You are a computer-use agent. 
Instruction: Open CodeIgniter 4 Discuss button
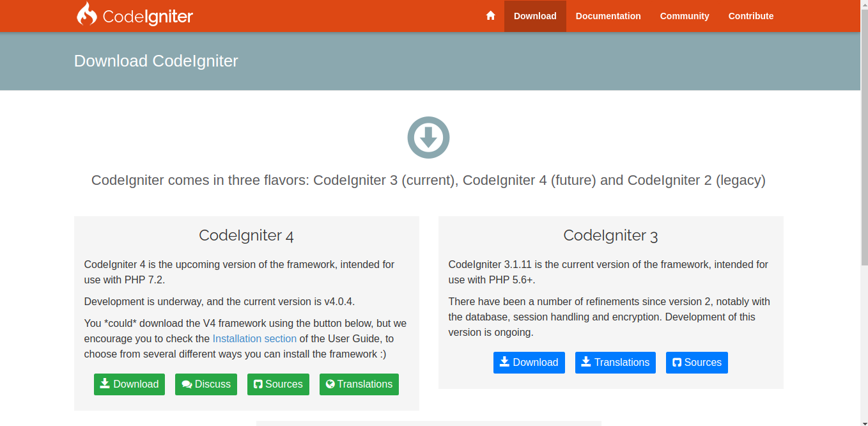[206, 384]
